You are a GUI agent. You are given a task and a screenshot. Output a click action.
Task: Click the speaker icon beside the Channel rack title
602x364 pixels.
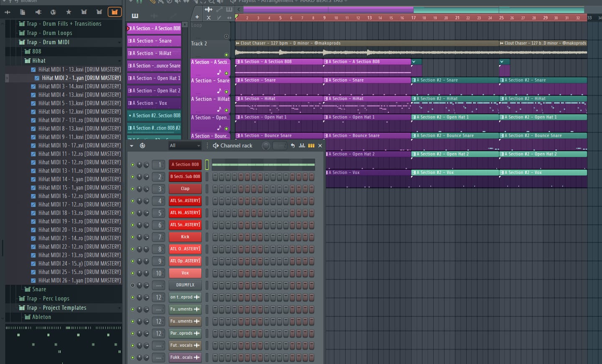(x=216, y=145)
